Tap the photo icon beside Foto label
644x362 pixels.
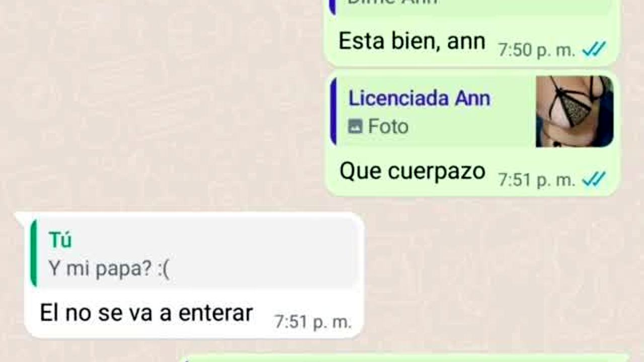click(355, 126)
